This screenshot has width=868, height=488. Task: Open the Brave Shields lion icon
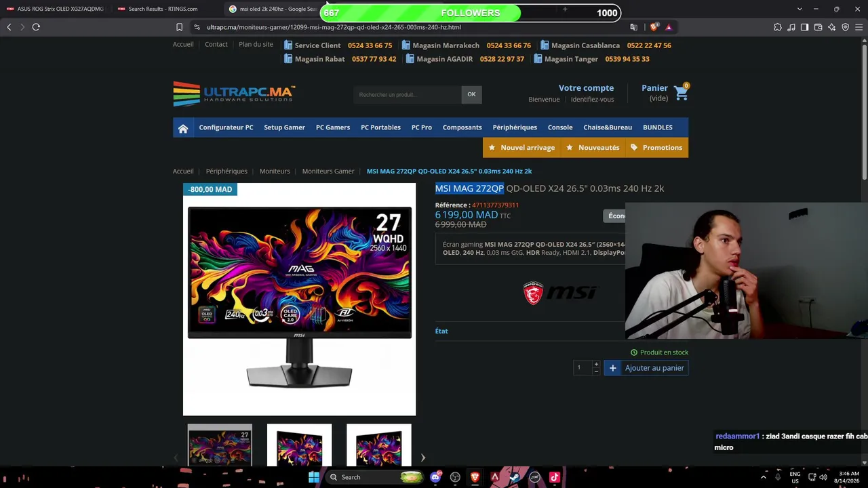(654, 27)
